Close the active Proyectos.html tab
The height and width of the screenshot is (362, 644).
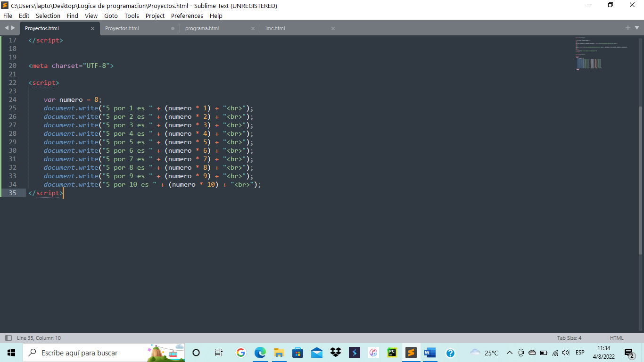(x=92, y=28)
